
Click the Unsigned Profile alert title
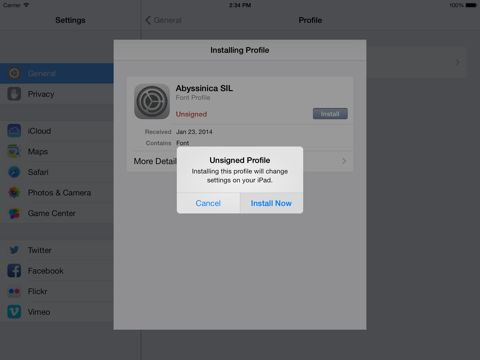point(240,160)
